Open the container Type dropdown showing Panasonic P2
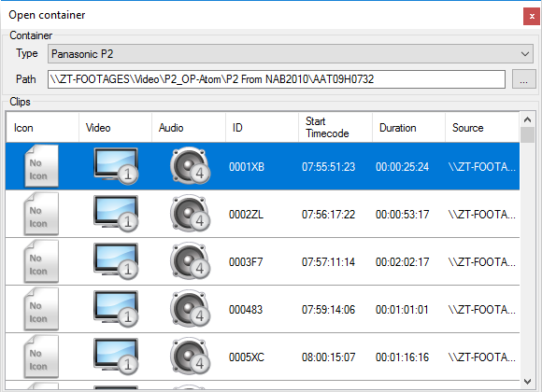This screenshot has width=542, height=392. [291, 54]
